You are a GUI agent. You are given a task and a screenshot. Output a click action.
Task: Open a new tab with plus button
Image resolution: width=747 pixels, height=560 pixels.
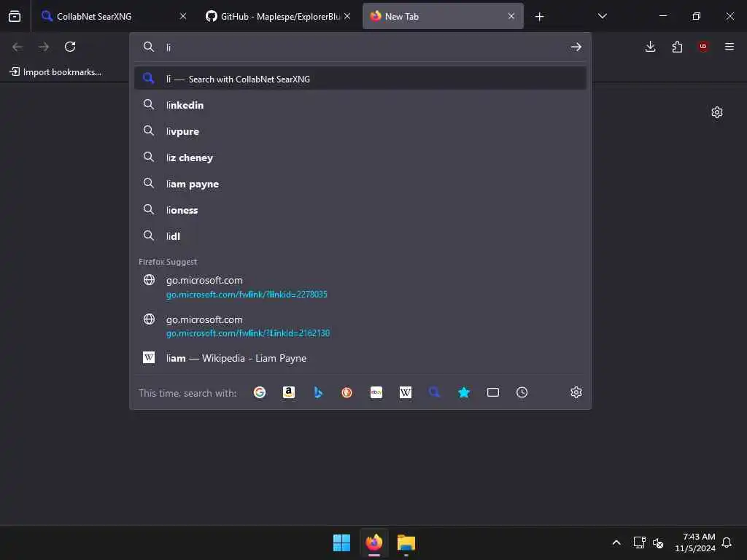(x=539, y=17)
